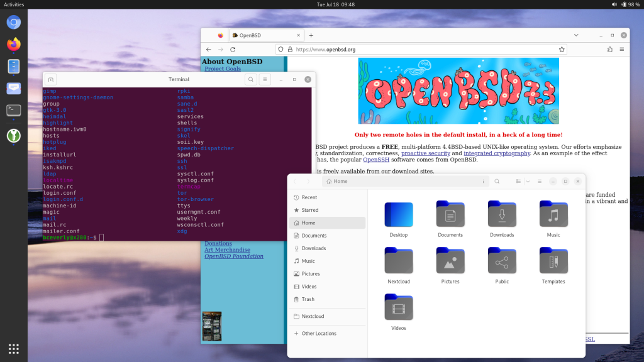The height and width of the screenshot is (362, 644).
Task: Open the clock calendar in top bar
Action: pos(336,4)
